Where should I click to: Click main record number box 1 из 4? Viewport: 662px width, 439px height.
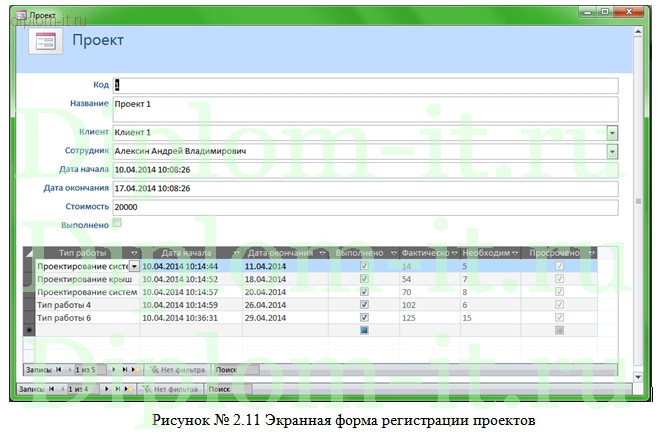pos(83,389)
